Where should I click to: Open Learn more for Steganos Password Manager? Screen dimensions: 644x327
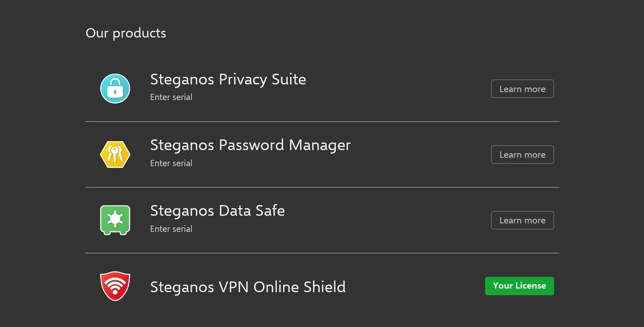pyautogui.click(x=522, y=155)
